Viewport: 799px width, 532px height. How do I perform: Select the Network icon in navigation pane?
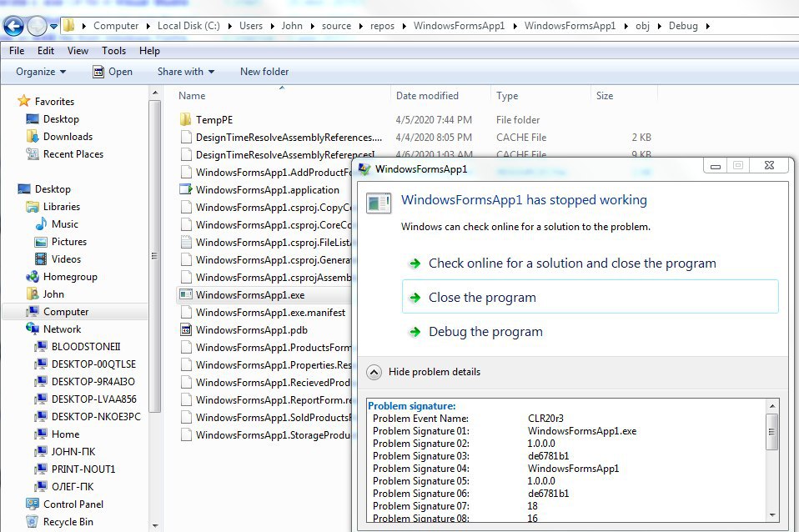[x=32, y=329]
